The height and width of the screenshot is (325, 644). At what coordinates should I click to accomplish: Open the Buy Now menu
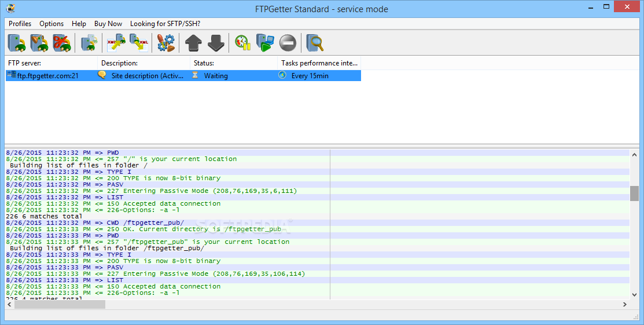108,23
